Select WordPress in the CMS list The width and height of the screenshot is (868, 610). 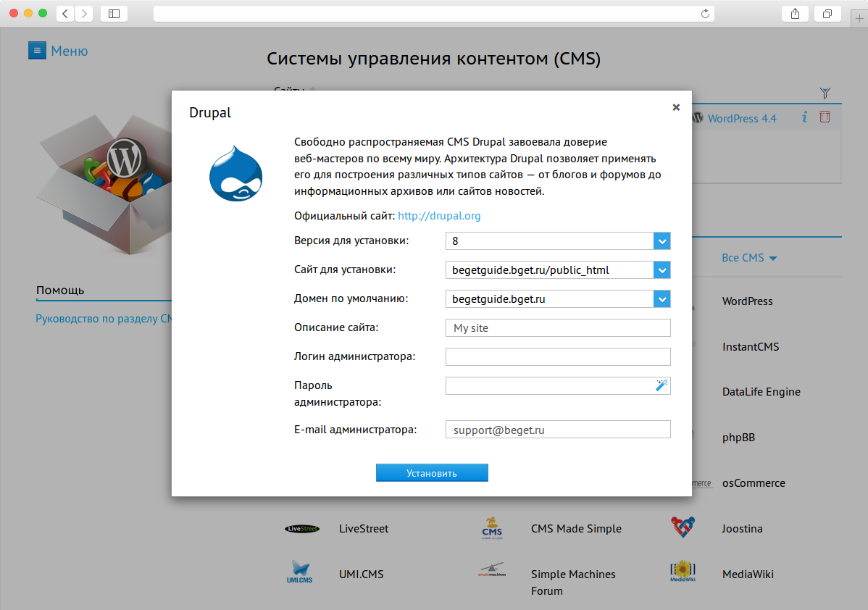(747, 301)
